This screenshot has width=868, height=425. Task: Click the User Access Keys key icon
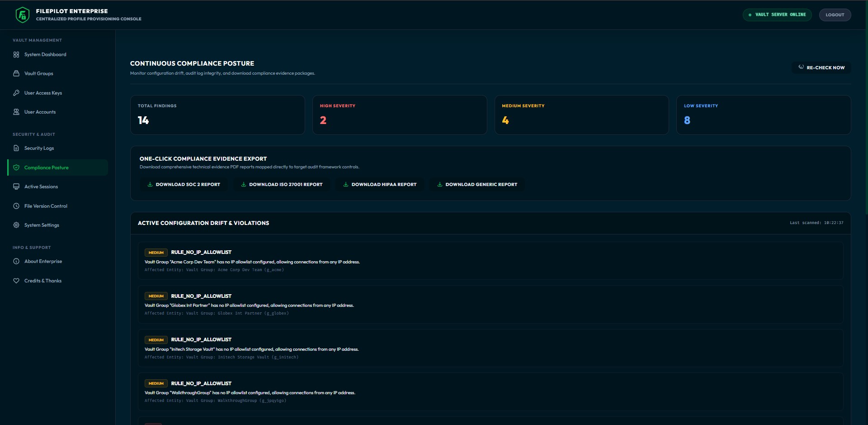tap(16, 93)
